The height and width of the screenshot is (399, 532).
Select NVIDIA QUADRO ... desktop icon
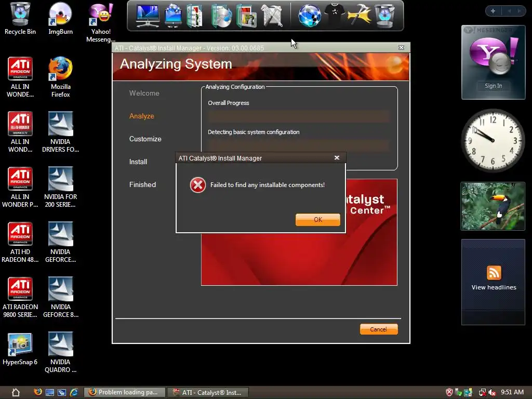click(60, 353)
